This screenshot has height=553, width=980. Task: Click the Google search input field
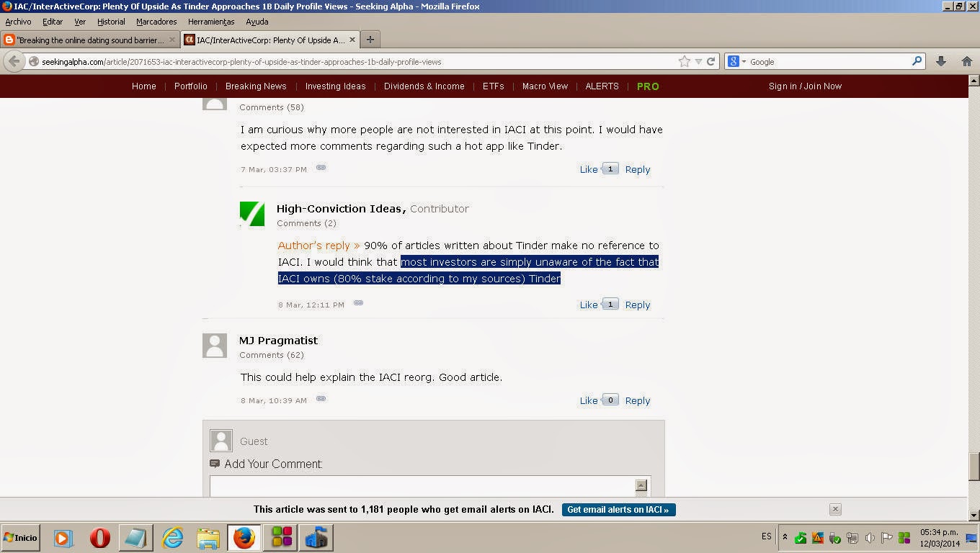pyautogui.click(x=829, y=62)
